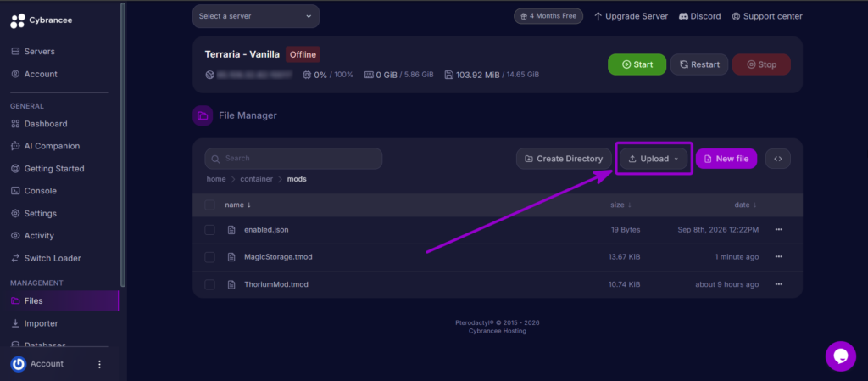The width and height of the screenshot is (868, 381).
Task: Click the disk usage icon
Action: [x=449, y=75]
